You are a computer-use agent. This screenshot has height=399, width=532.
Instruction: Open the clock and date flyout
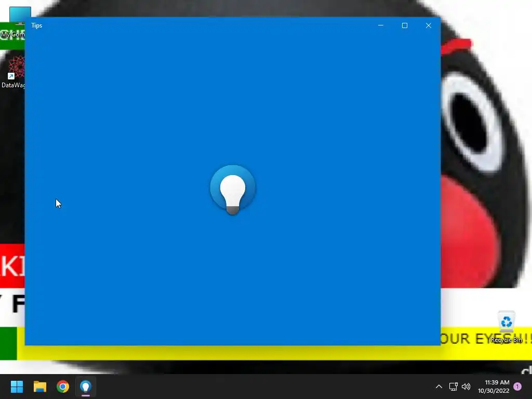pos(494,387)
